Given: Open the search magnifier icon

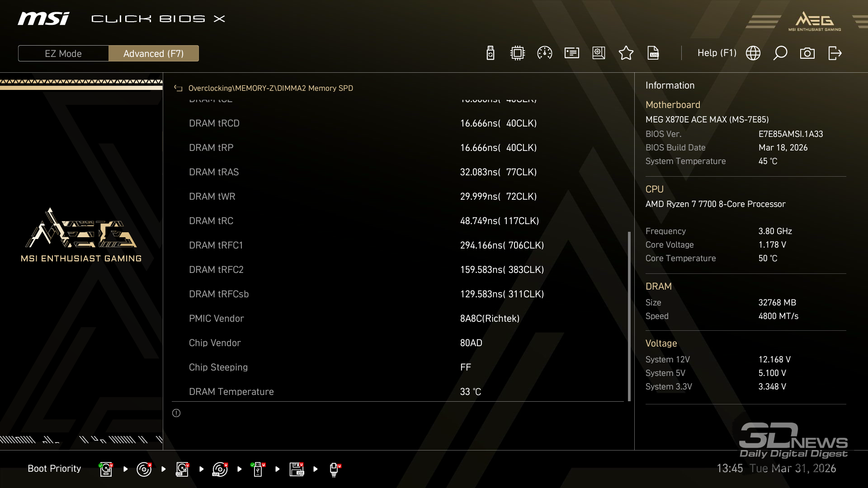Looking at the screenshot, I should click(x=780, y=53).
